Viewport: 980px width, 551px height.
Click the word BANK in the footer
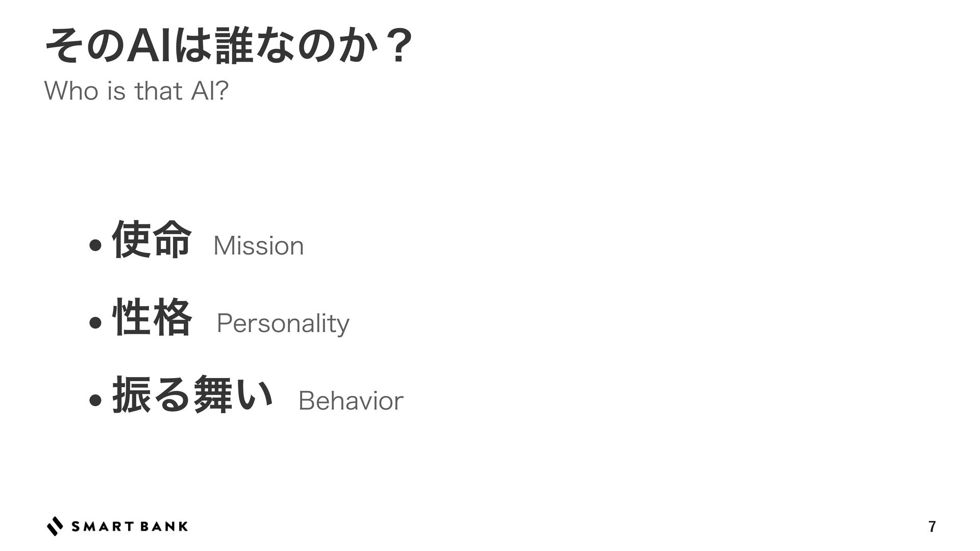click(x=163, y=527)
